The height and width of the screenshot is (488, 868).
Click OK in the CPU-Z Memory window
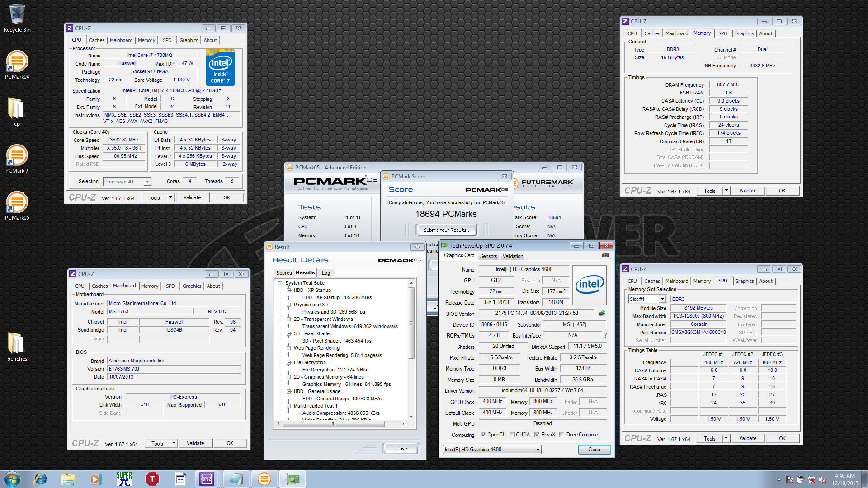pos(782,191)
